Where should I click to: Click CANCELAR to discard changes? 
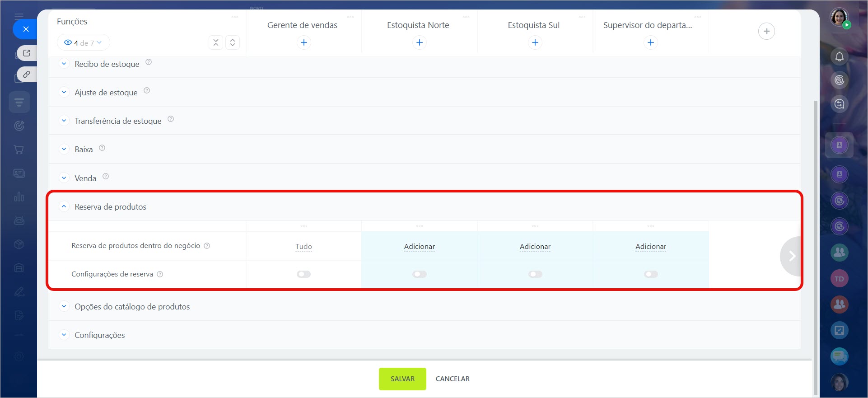click(452, 379)
